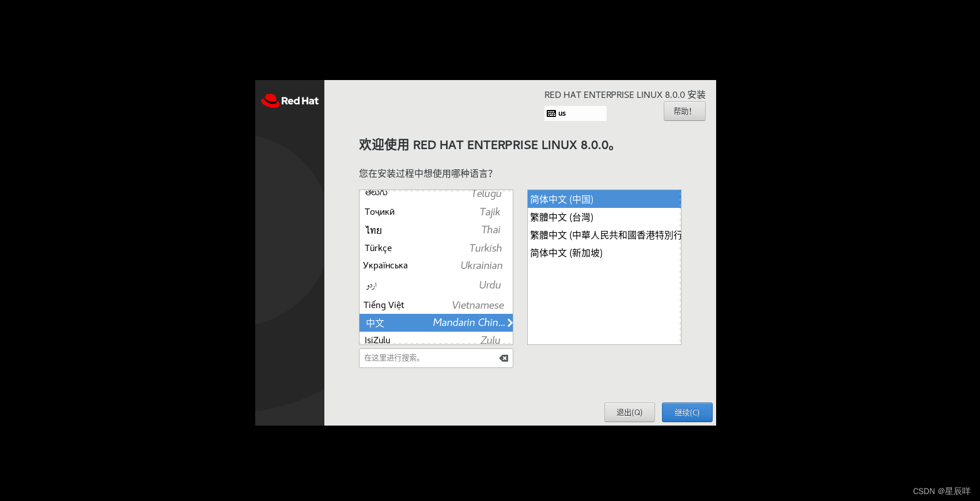Select the Tajik language row

coord(436,212)
